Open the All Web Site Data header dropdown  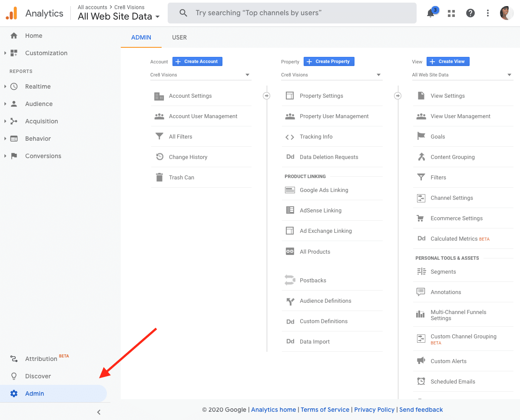pos(119,16)
